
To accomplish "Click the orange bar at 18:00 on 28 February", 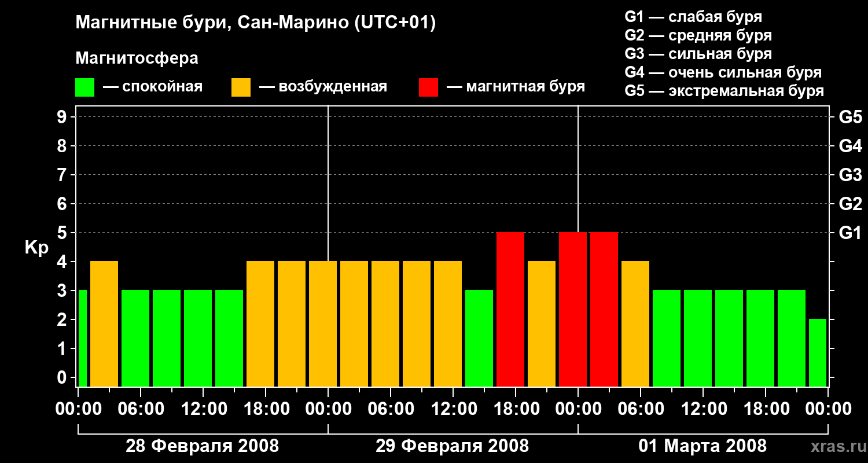I will pyautogui.click(x=260, y=324).
